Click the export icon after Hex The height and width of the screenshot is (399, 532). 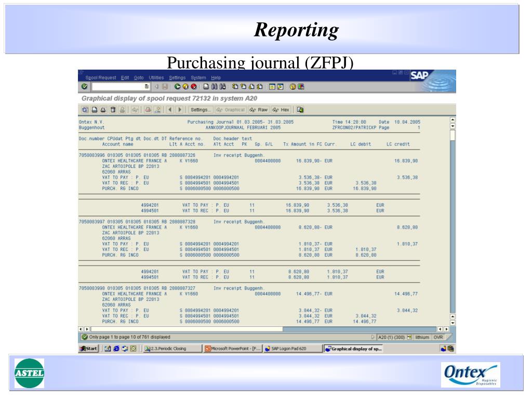click(300, 110)
